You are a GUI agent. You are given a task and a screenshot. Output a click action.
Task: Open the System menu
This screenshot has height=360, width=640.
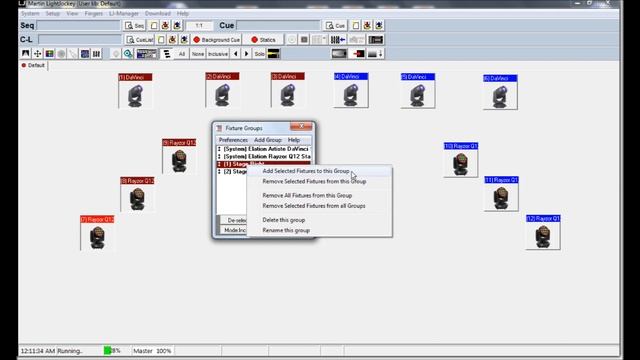coord(30,13)
